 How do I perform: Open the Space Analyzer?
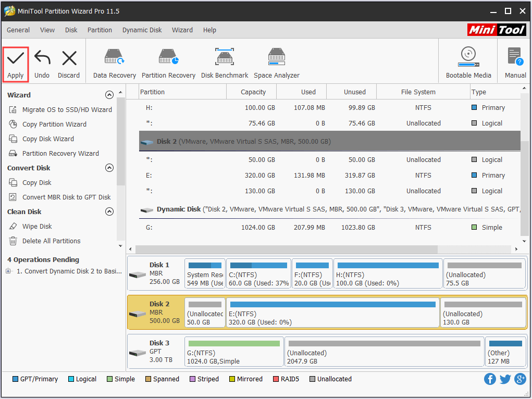point(277,64)
